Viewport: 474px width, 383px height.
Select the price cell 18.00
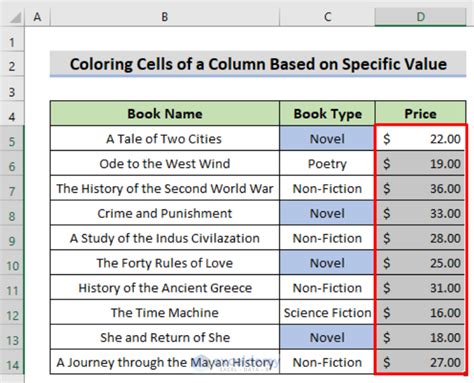tap(420, 337)
